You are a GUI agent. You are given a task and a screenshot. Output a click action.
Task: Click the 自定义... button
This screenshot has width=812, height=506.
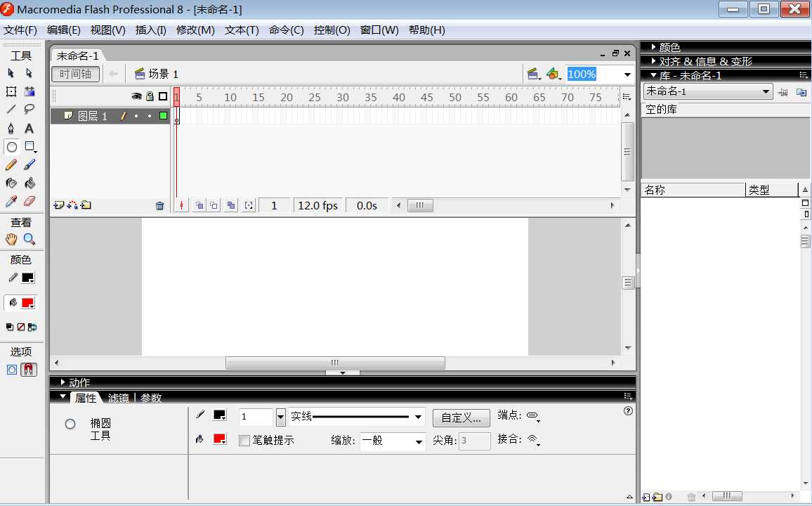(x=461, y=418)
